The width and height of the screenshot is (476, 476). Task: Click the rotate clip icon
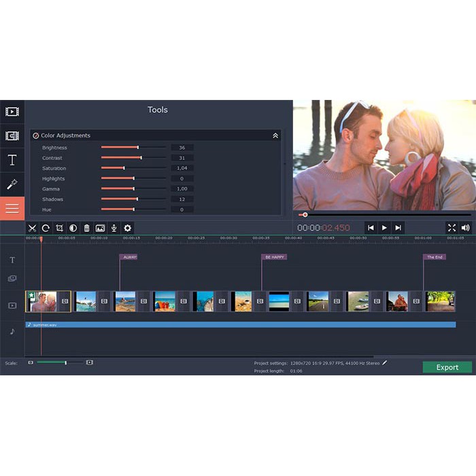(x=46, y=228)
